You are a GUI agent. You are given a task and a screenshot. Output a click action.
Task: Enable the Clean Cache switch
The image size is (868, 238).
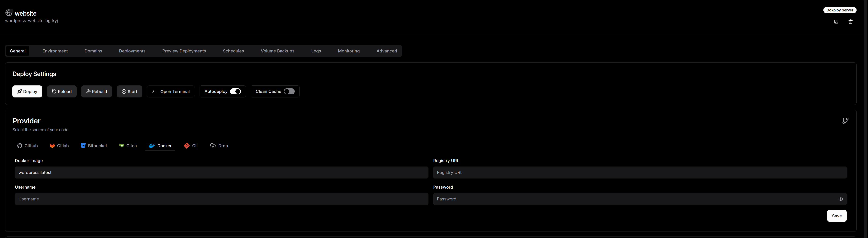click(x=289, y=91)
